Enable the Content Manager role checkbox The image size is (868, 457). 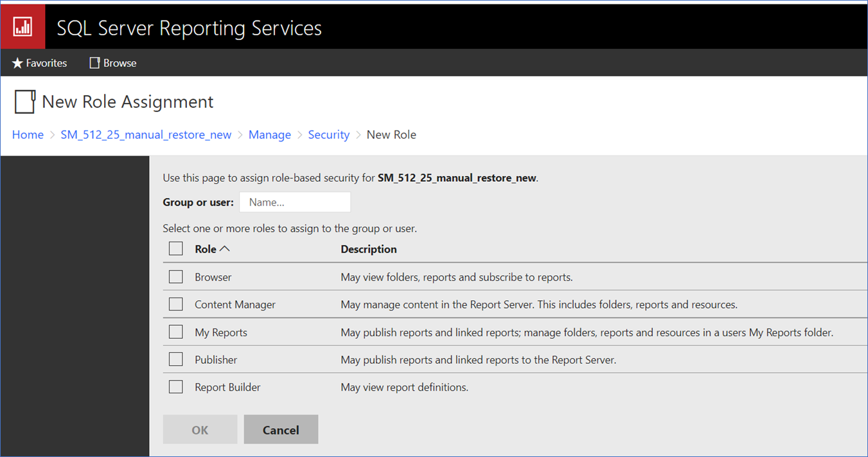click(x=175, y=304)
